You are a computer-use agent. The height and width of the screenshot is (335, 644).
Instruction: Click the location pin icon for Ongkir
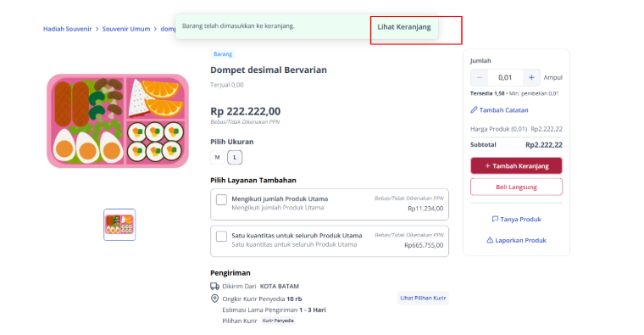tap(214, 299)
